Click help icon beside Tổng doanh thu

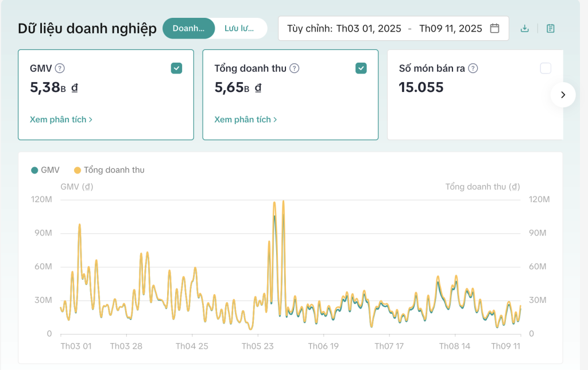[294, 68]
